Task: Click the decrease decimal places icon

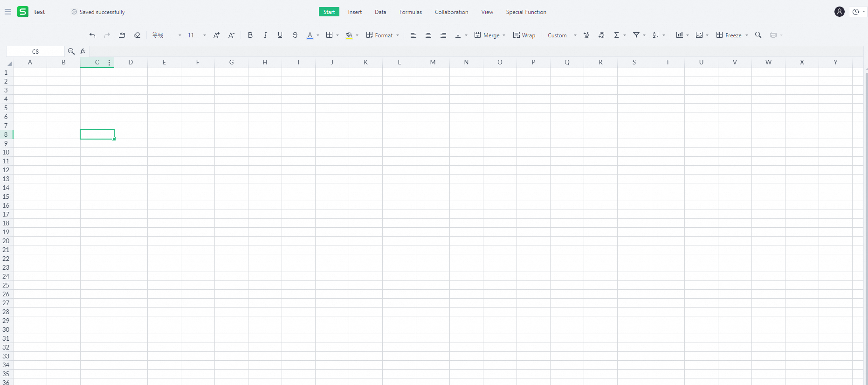Action: pyautogui.click(x=602, y=35)
